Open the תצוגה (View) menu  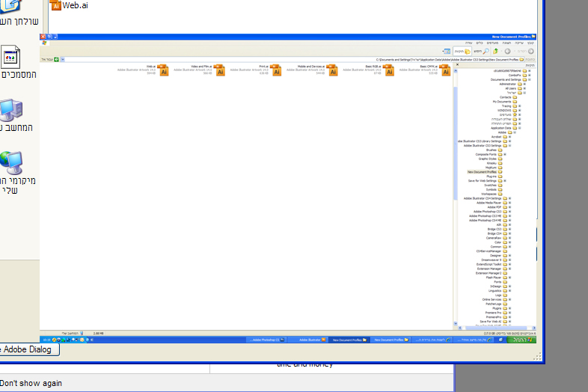[506, 43]
